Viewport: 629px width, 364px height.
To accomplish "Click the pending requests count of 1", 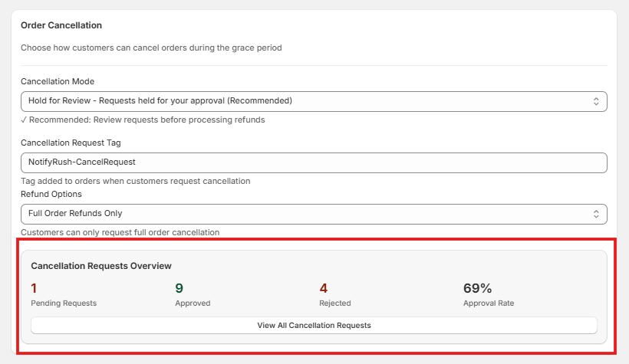I will [34, 288].
